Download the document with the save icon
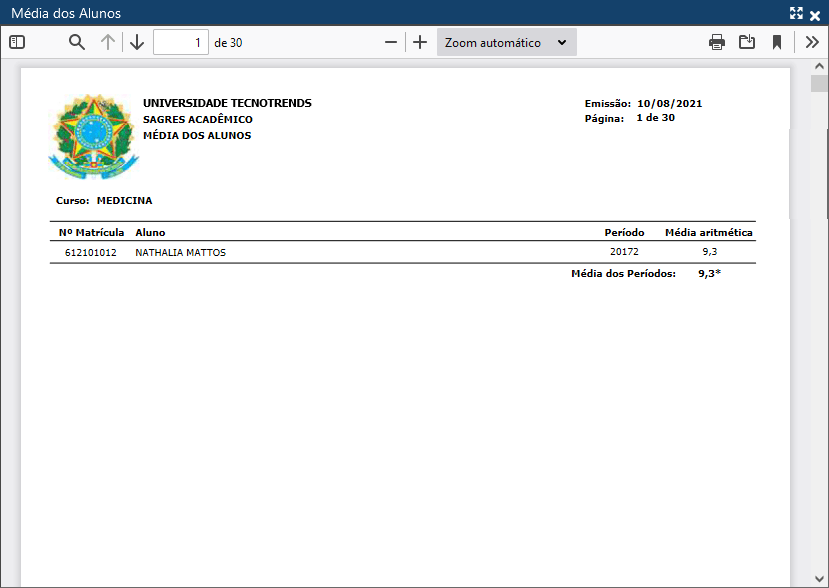Screen dimensions: 829x588 (747, 42)
